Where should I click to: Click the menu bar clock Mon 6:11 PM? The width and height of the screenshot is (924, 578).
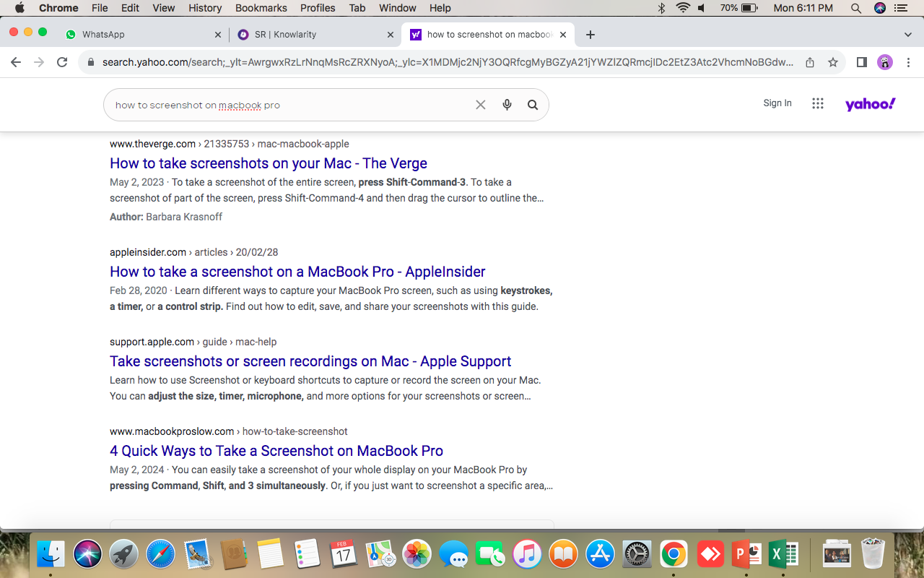pos(803,8)
